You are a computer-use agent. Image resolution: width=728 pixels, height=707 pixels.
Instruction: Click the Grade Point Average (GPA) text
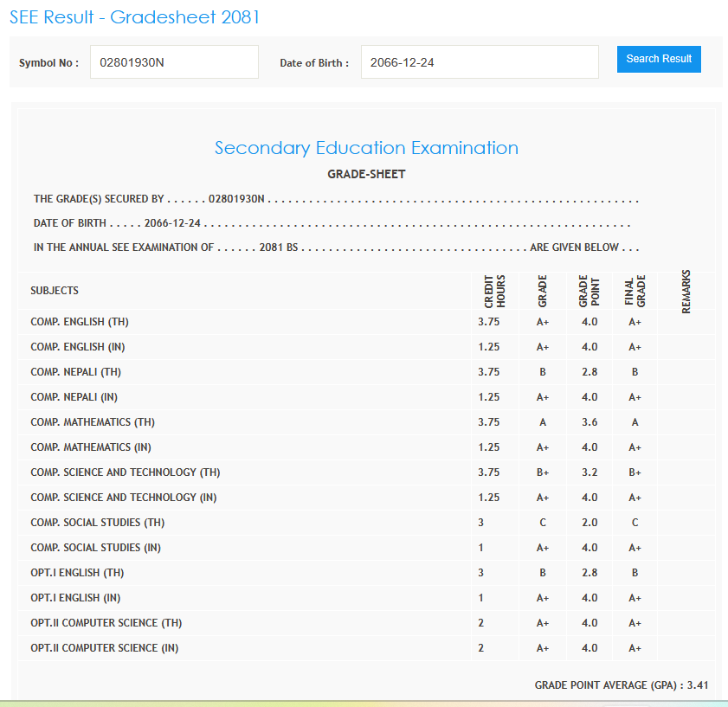[622, 685]
